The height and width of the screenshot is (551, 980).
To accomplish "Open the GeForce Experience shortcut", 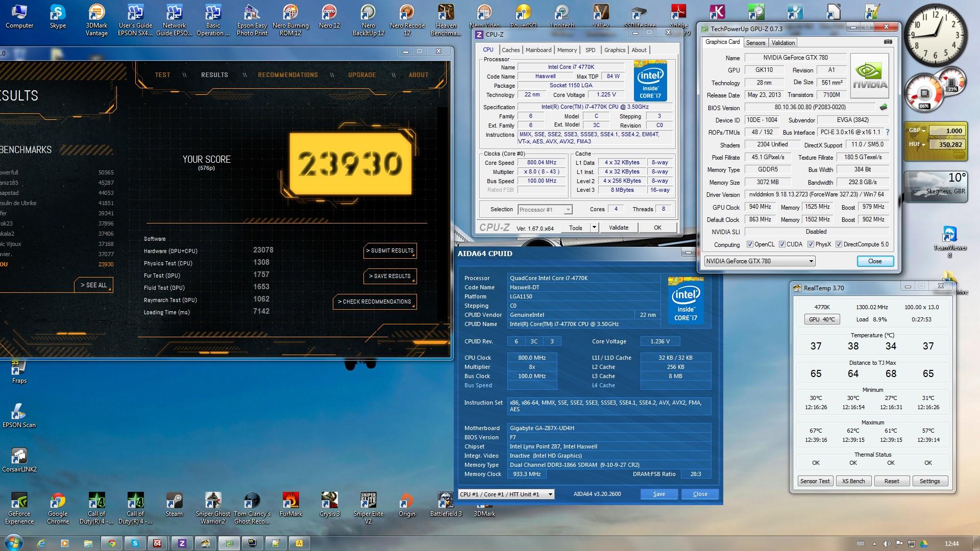I will click(x=19, y=509).
